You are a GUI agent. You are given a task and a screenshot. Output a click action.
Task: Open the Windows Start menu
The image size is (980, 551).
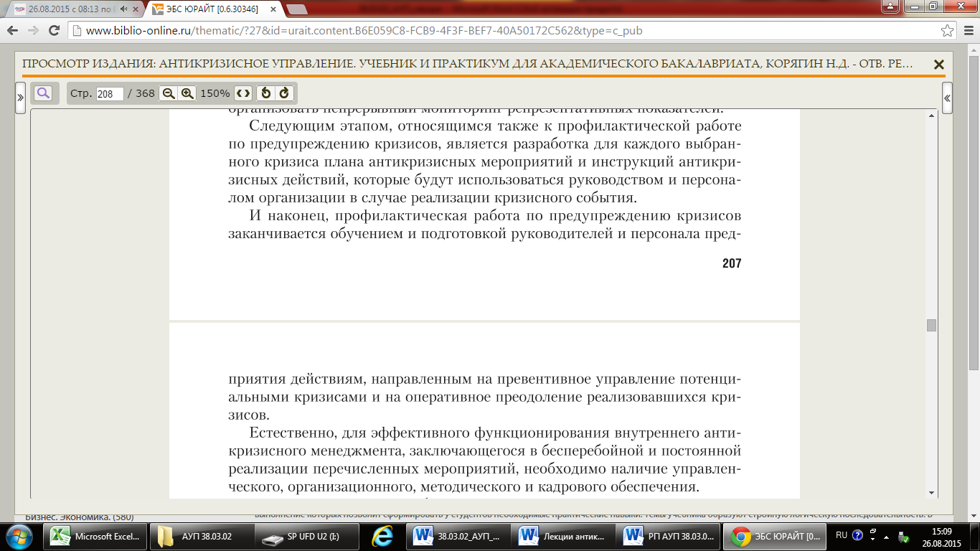tap(19, 536)
